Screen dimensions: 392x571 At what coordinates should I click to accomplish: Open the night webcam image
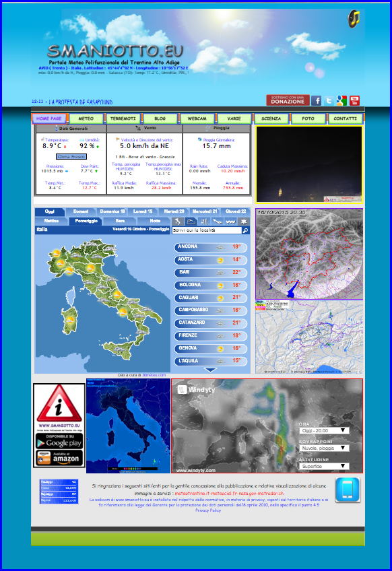pyautogui.click(x=309, y=164)
